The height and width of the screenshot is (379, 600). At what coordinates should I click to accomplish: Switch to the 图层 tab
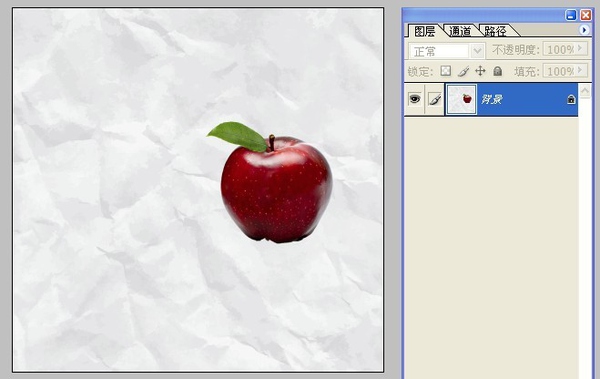[x=424, y=31]
